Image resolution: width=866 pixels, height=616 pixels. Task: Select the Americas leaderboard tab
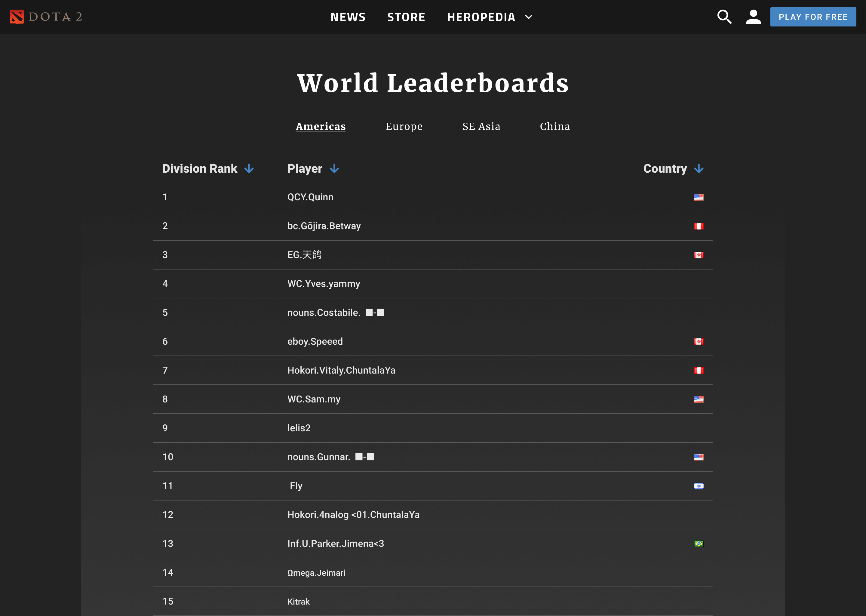click(x=320, y=126)
